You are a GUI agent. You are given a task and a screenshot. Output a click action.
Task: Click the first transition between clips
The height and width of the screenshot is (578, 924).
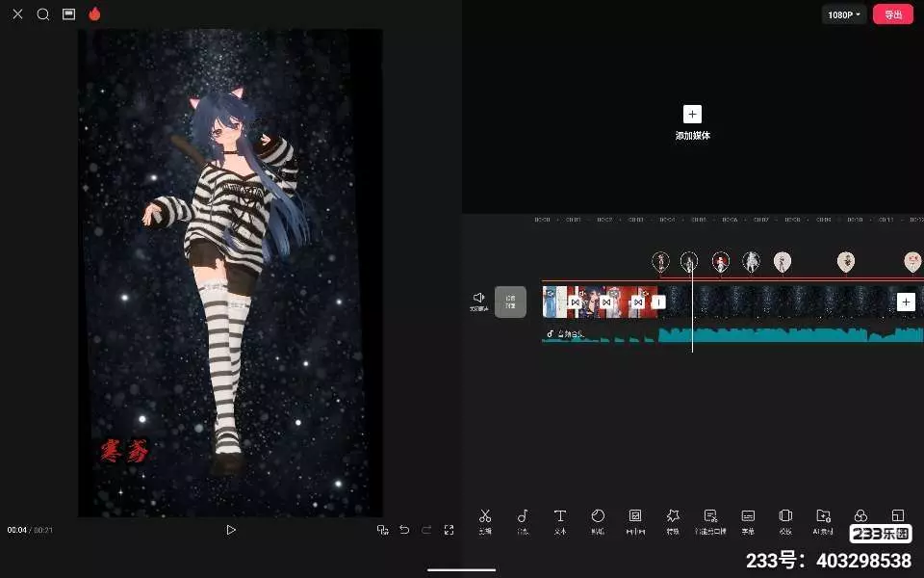pos(575,302)
